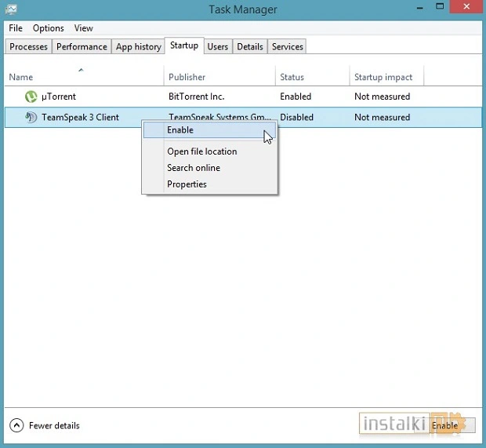
Task: Click the BitTorrent Inc. publisher cell
Action: (196, 97)
